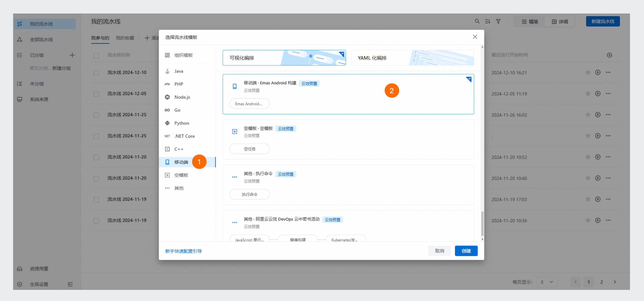Click the PHP category icon
This screenshot has width=644, height=301.
coord(168,84)
